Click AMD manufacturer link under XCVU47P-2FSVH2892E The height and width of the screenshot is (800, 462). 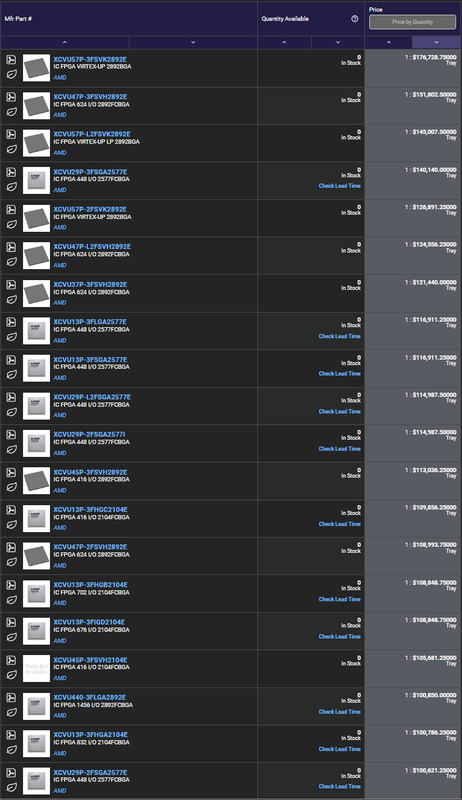click(x=60, y=565)
